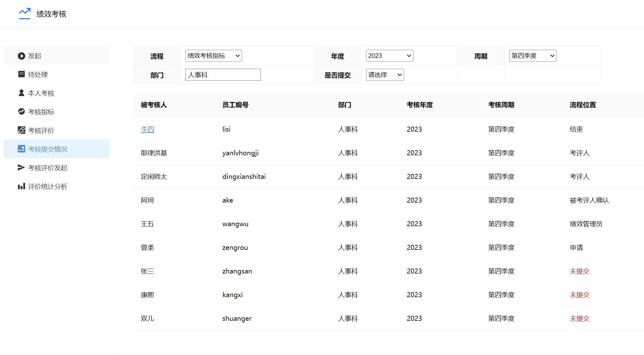644x355 pixels.
Task: Click the 发起 play-circle icon in sidebar
Action: tap(21, 56)
